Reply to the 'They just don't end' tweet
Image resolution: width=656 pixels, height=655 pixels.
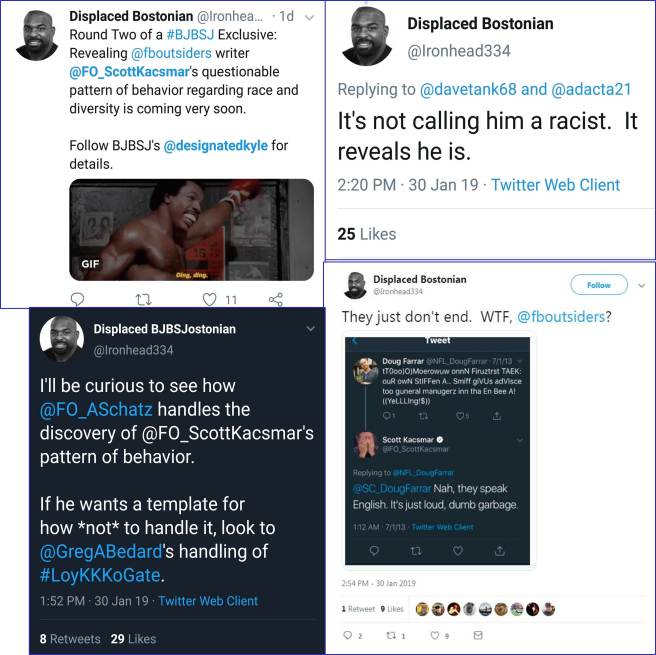[348, 635]
